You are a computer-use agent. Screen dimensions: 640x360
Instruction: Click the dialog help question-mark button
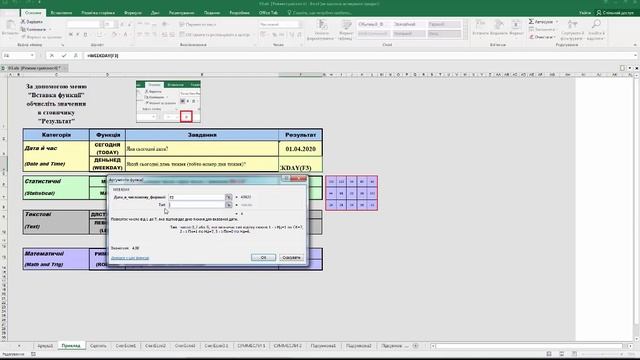coord(286,179)
